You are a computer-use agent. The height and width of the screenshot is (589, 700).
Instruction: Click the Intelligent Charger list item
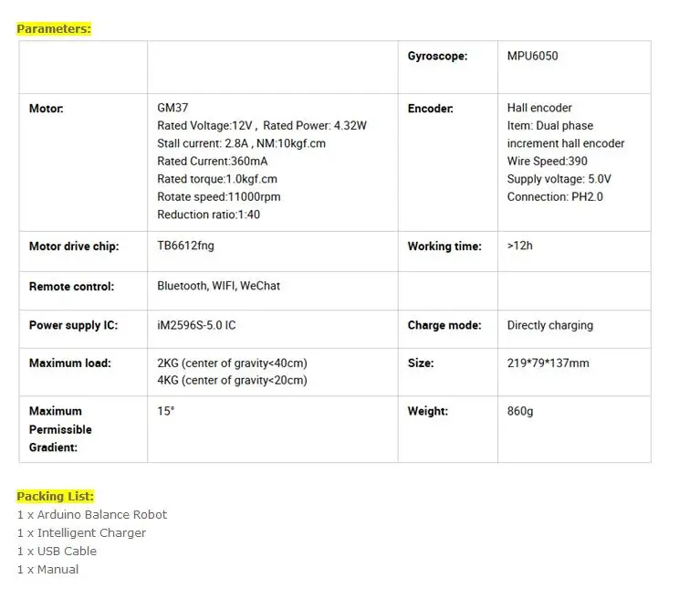pos(81,532)
